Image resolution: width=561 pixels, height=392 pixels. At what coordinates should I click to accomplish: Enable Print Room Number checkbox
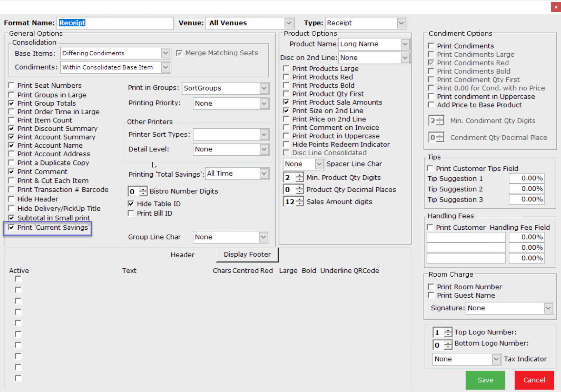click(431, 287)
